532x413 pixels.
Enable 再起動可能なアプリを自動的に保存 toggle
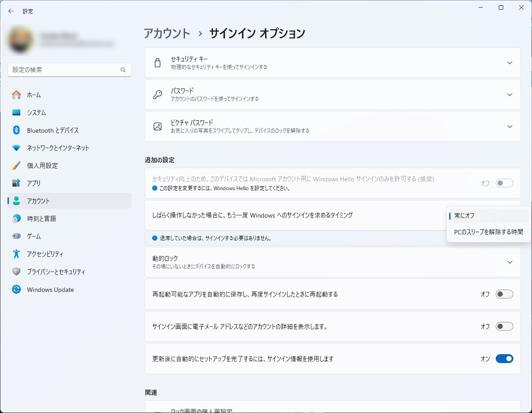[x=504, y=294]
